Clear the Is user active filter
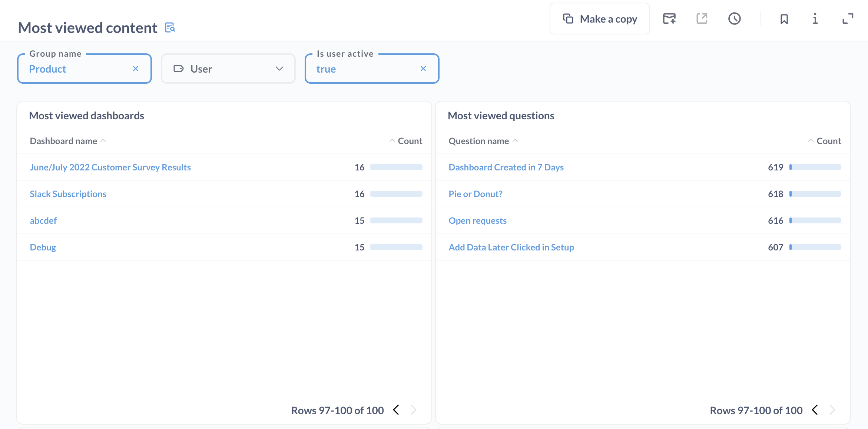Image resolution: width=868 pixels, height=429 pixels. coord(423,68)
